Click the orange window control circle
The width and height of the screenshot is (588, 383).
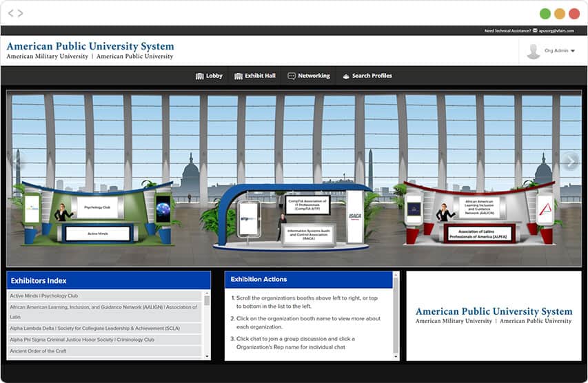click(x=560, y=14)
